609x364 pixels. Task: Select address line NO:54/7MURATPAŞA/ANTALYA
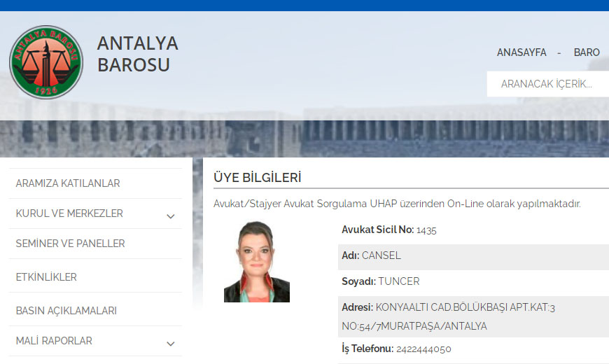point(414,326)
